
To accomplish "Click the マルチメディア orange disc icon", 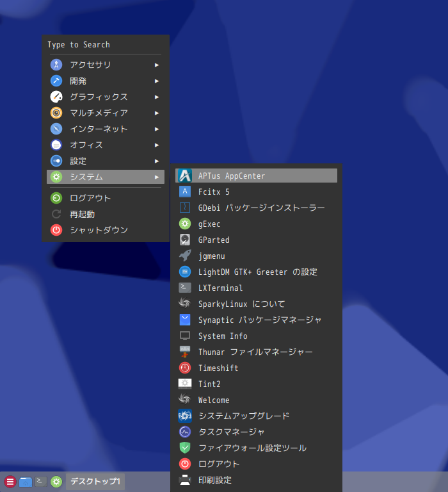I will 56,113.
